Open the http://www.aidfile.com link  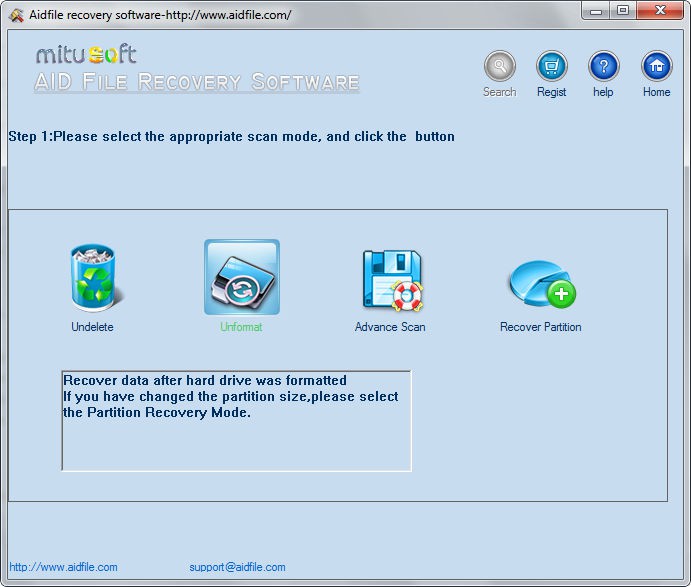63,567
